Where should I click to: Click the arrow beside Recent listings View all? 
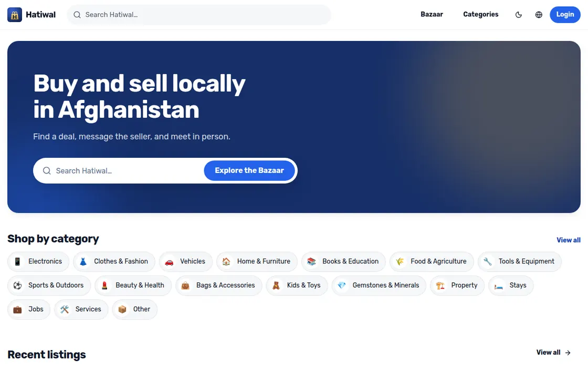pos(568,353)
